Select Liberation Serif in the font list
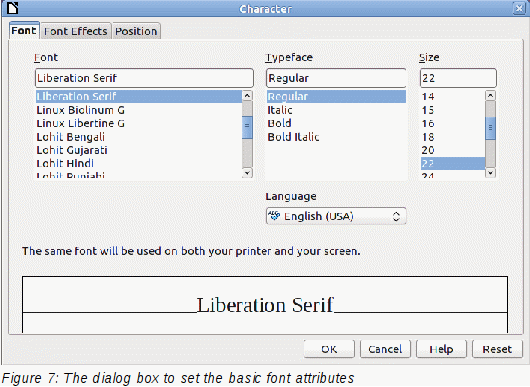 pyautogui.click(x=139, y=96)
